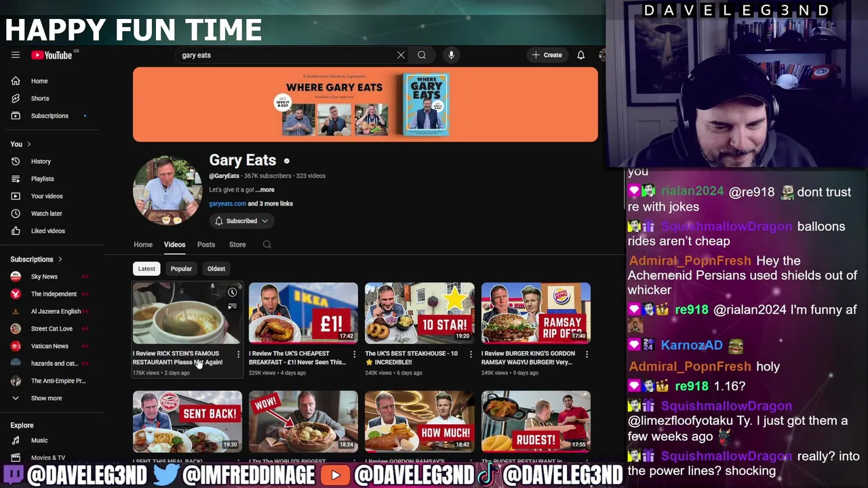Select the Oldest sort chip

[x=216, y=269]
